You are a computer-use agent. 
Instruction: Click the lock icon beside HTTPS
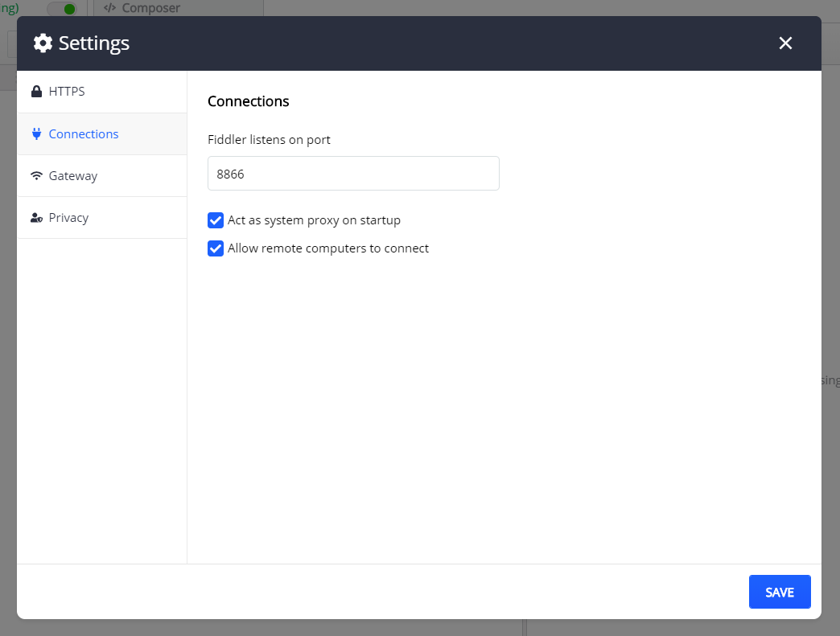pos(36,92)
